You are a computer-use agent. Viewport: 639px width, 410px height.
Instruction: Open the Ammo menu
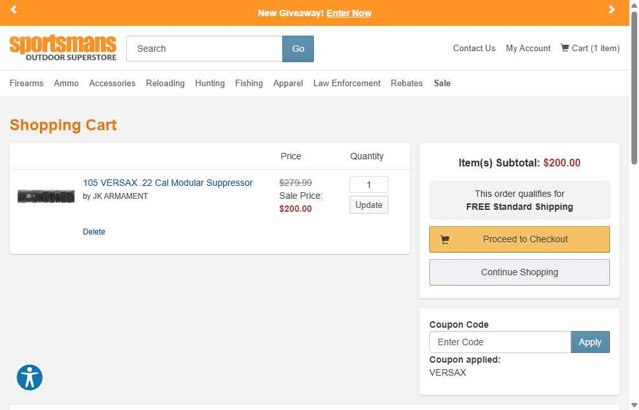pyautogui.click(x=66, y=83)
